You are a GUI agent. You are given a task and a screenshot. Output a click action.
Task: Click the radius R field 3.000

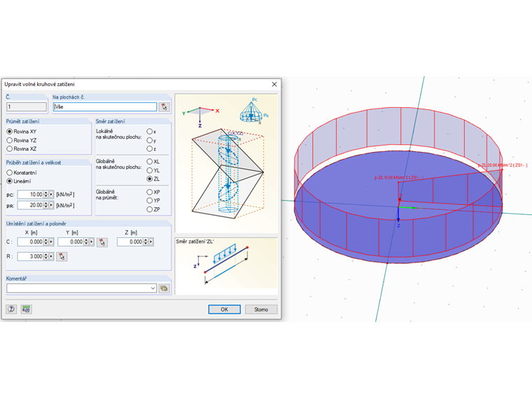click(30, 256)
